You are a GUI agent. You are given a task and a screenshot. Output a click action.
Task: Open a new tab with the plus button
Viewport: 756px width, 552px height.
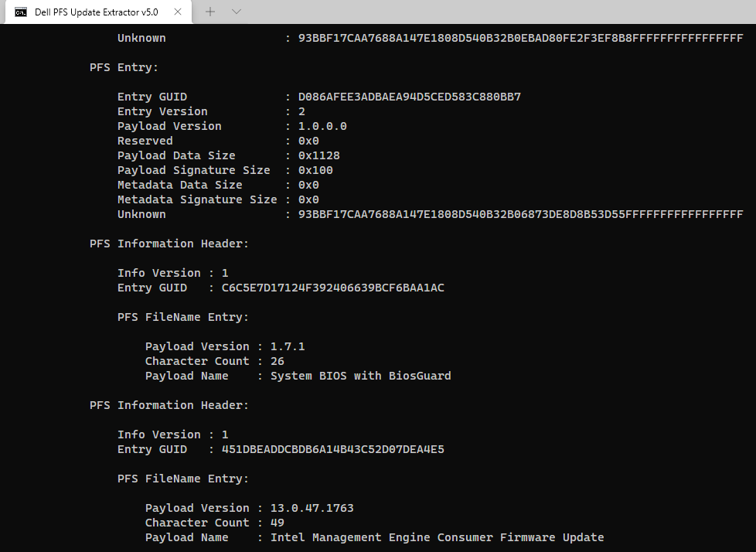210,12
